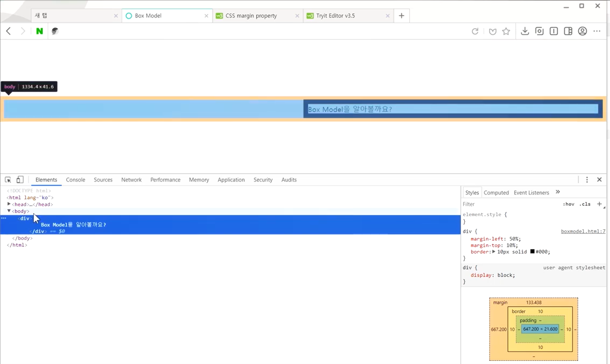
Task: Click the screen capture icon
Action: [x=539, y=31]
